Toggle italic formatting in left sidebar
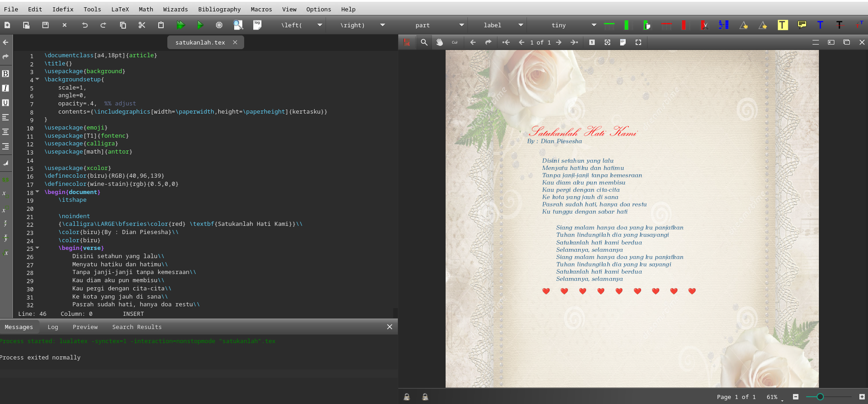Viewport: 868px width, 404px height. [x=5, y=88]
